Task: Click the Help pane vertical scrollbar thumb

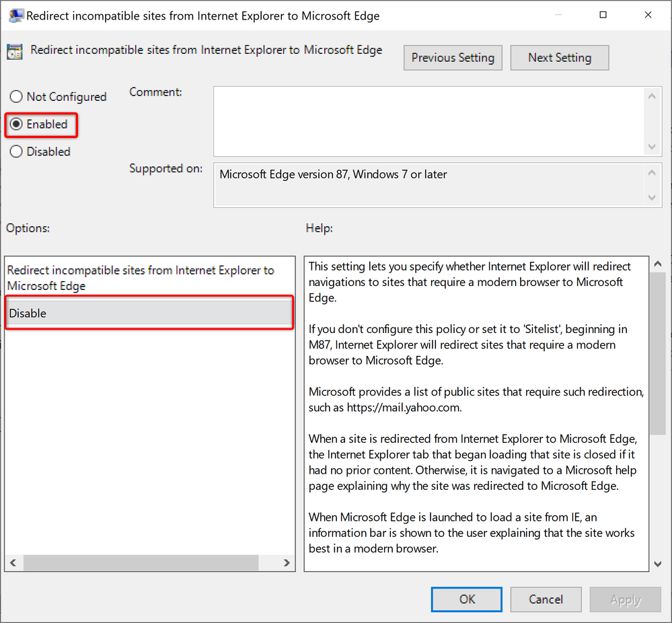Action: 658,354
